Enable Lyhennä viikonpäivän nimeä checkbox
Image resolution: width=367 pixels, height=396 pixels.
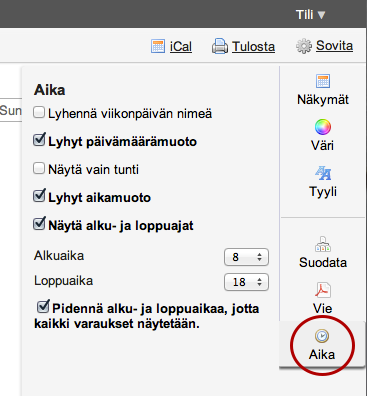tap(39, 113)
